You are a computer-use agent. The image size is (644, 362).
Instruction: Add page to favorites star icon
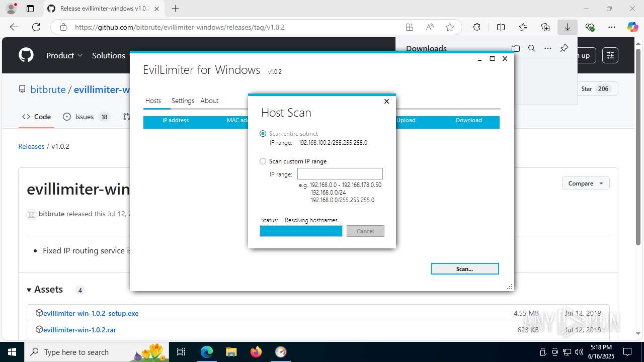(x=450, y=27)
